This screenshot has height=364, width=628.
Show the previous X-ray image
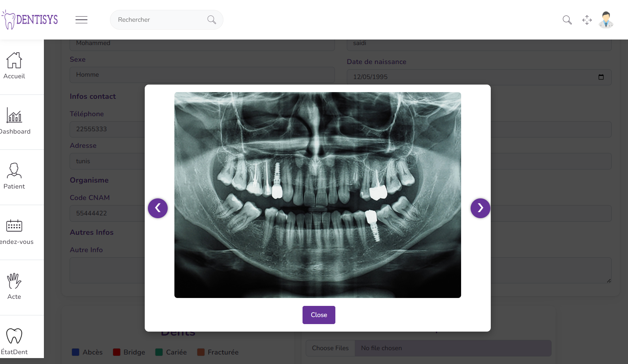(x=158, y=208)
